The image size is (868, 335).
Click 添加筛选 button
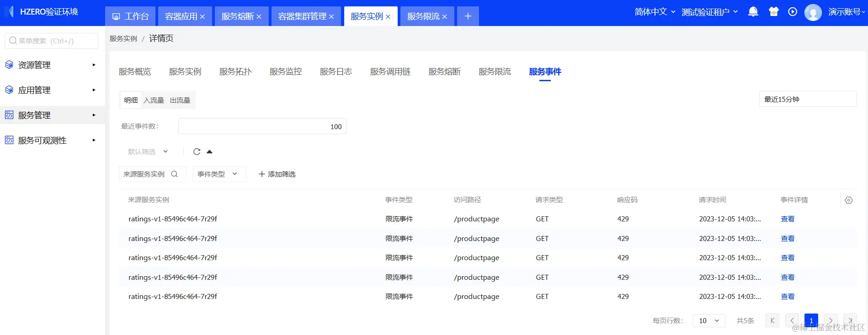[x=277, y=174]
